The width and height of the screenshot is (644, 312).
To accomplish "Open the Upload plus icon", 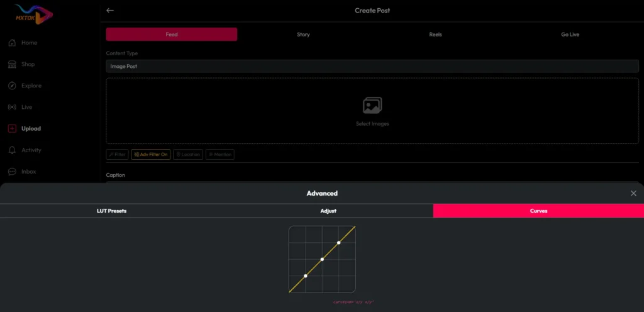I will pos(13,128).
